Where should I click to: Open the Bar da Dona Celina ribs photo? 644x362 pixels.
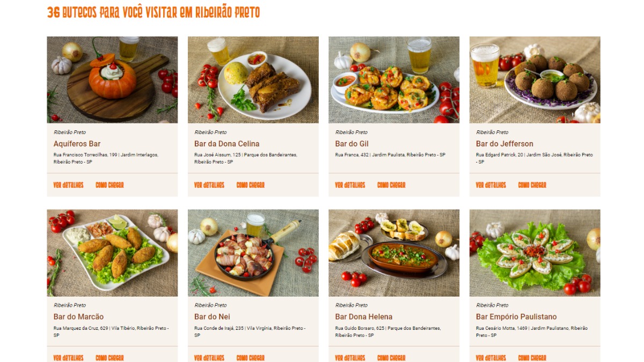(253, 80)
